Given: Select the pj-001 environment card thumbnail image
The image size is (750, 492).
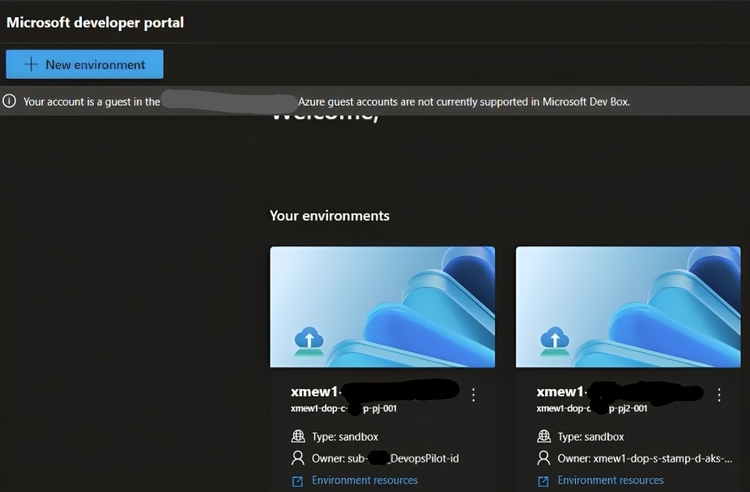Looking at the screenshot, I should 382,306.
